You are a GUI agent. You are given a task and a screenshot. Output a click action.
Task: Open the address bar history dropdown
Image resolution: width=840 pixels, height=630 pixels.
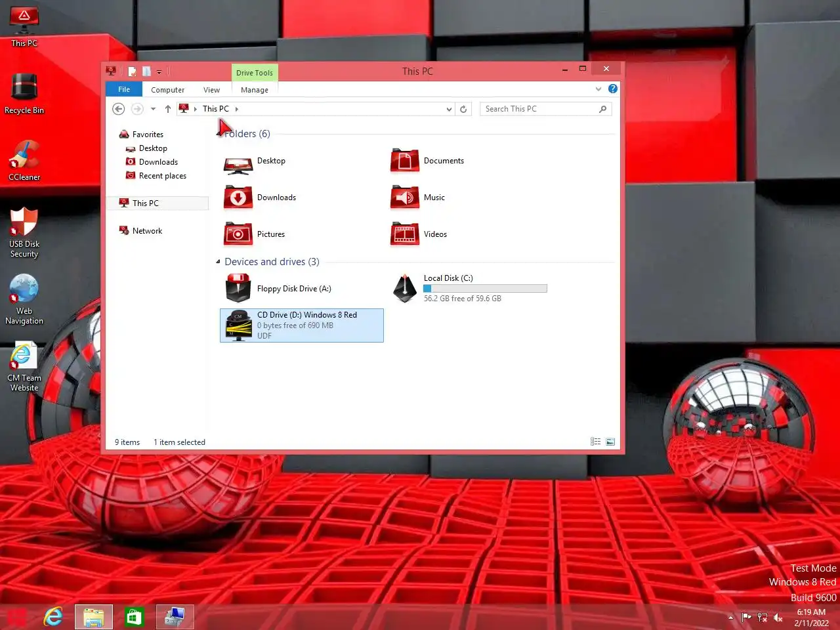(x=449, y=109)
